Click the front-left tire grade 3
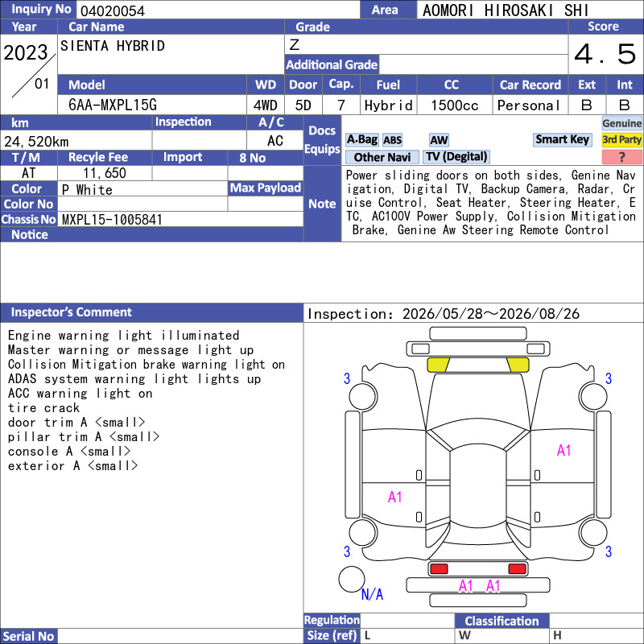 (347, 378)
